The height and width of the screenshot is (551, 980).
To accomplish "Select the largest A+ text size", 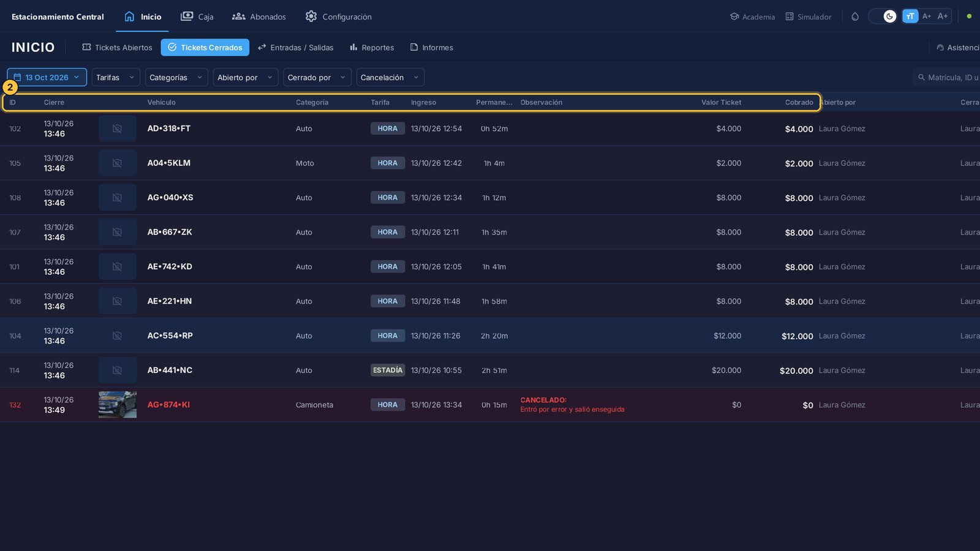I will [943, 17].
